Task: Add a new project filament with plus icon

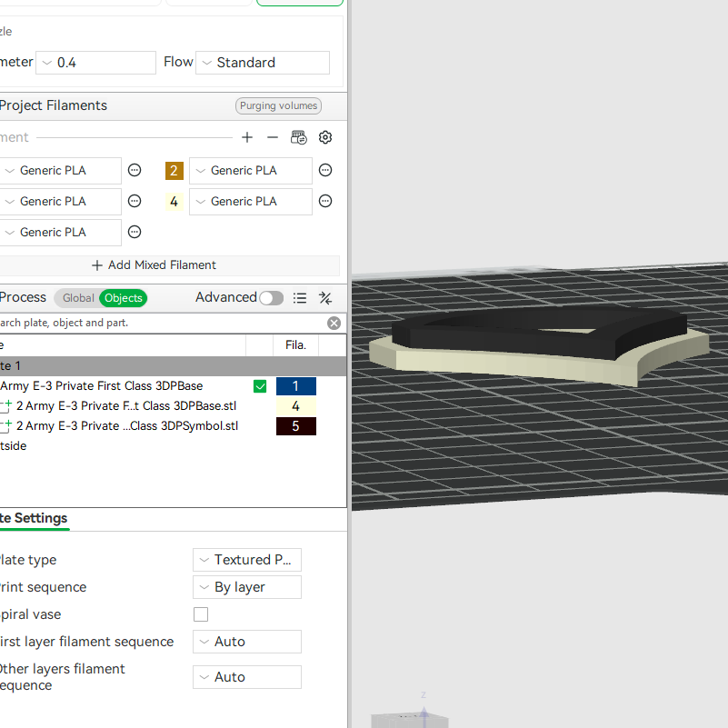Action: [247, 137]
